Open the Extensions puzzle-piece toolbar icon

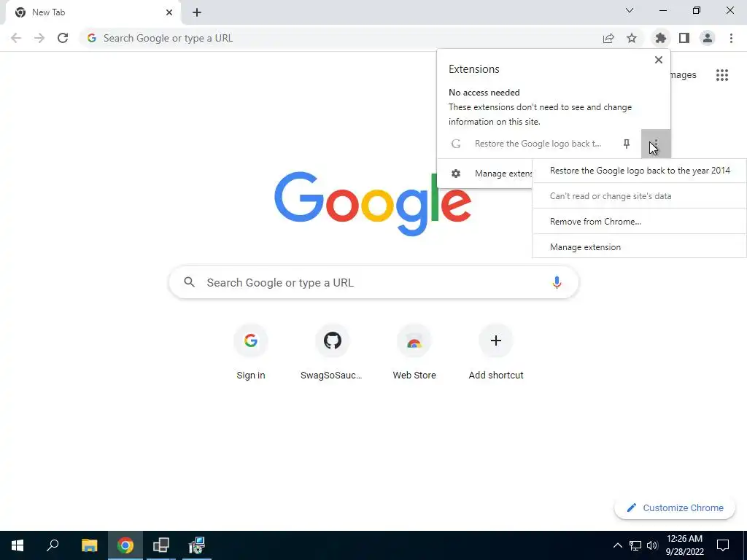[660, 38]
